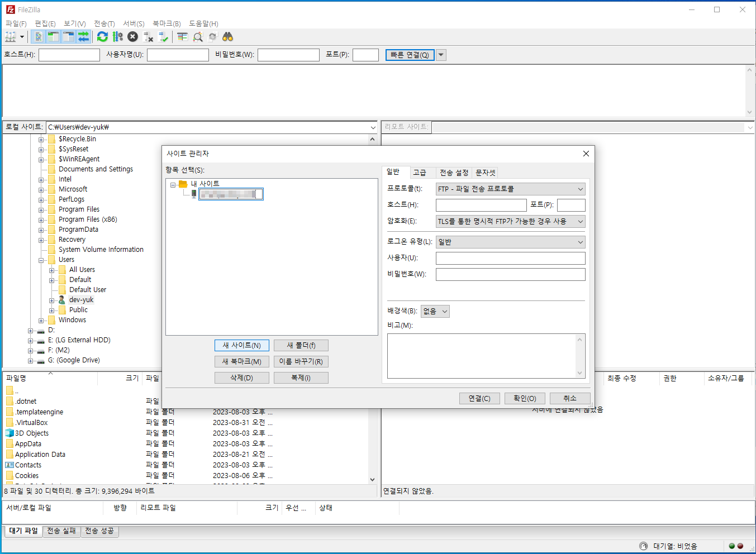Click the binoculars file search icon
This screenshot has width=756, height=554.
pyautogui.click(x=227, y=37)
